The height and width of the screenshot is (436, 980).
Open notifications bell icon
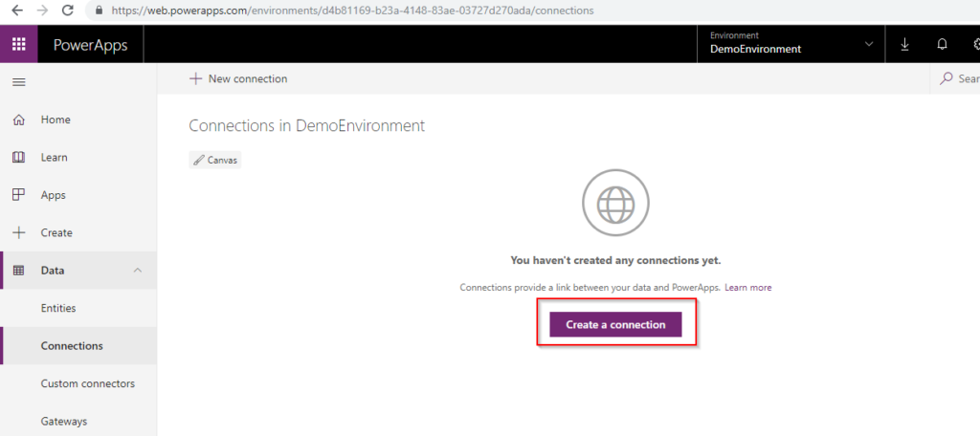942,44
